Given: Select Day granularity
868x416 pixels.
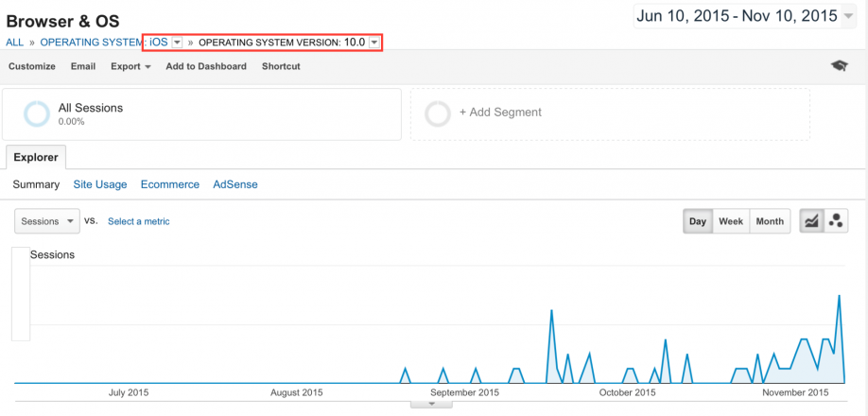Looking at the screenshot, I should click(x=698, y=221).
